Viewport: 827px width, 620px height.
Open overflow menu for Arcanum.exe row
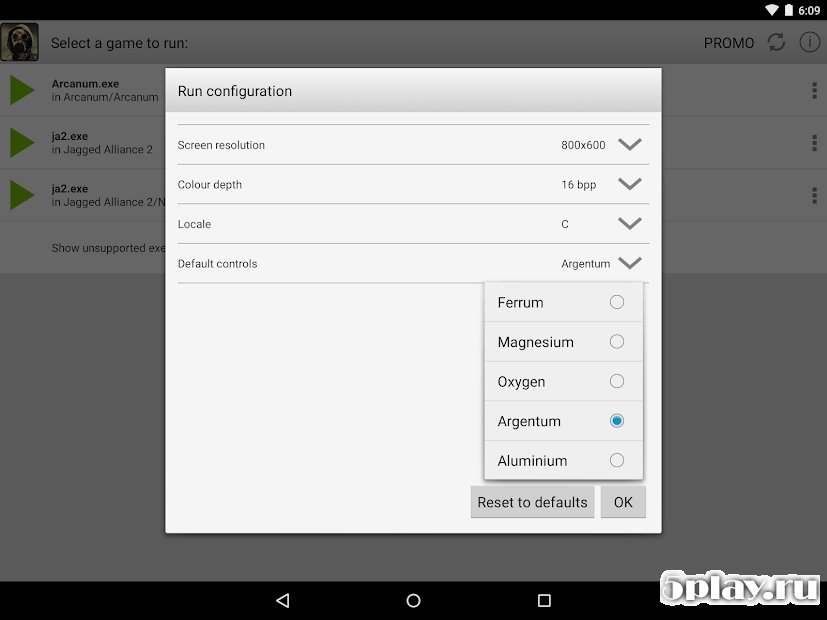click(x=814, y=90)
